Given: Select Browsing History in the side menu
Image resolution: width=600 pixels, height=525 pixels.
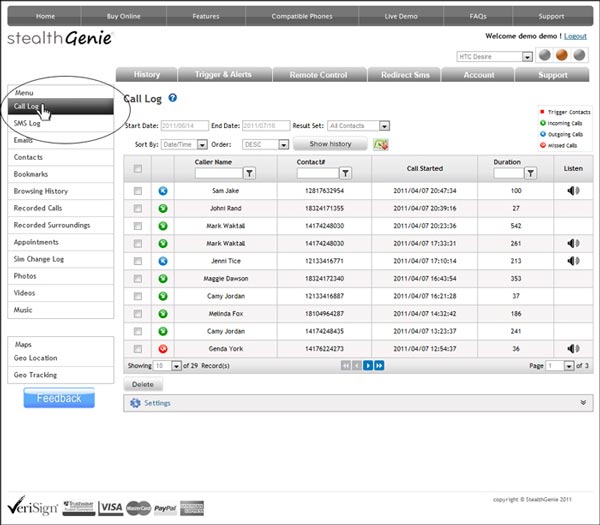Looking at the screenshot, I should [60, 191].
